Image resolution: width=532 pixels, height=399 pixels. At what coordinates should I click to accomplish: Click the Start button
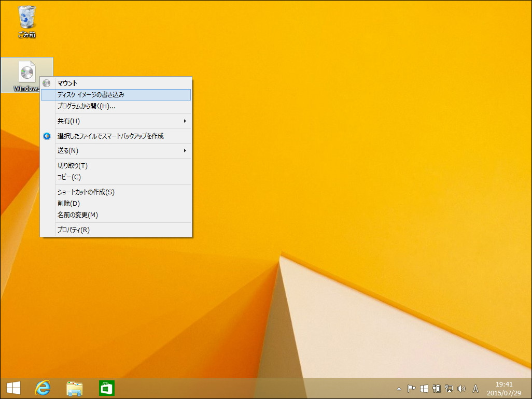coord(13,388)
